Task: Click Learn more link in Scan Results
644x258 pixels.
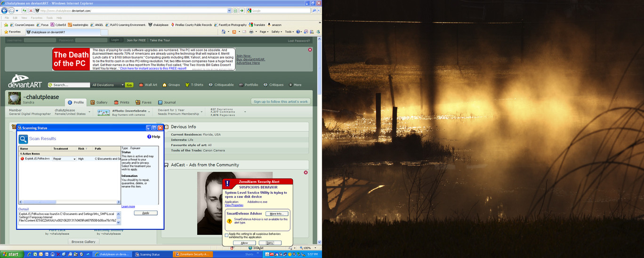Action: pos(128,207)
